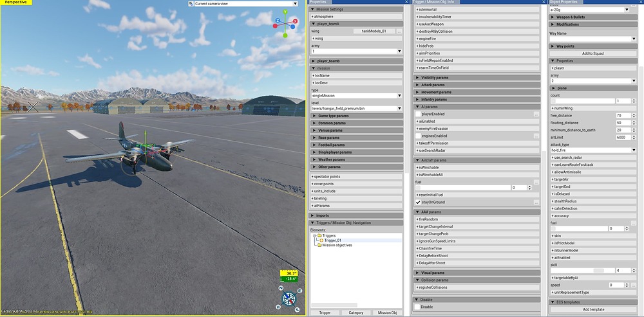Click the Category button

355,312
